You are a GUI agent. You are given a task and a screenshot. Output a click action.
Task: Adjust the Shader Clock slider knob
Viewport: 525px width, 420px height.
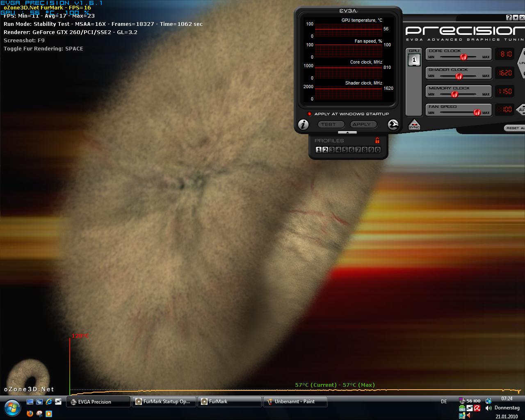coord(459,76)
